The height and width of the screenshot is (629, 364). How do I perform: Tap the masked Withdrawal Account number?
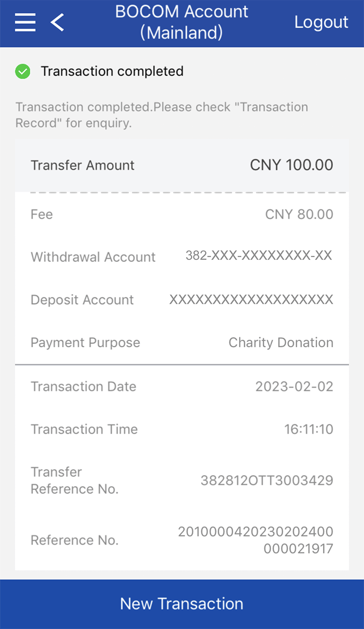pyautogui.click(x=259, y=256)
